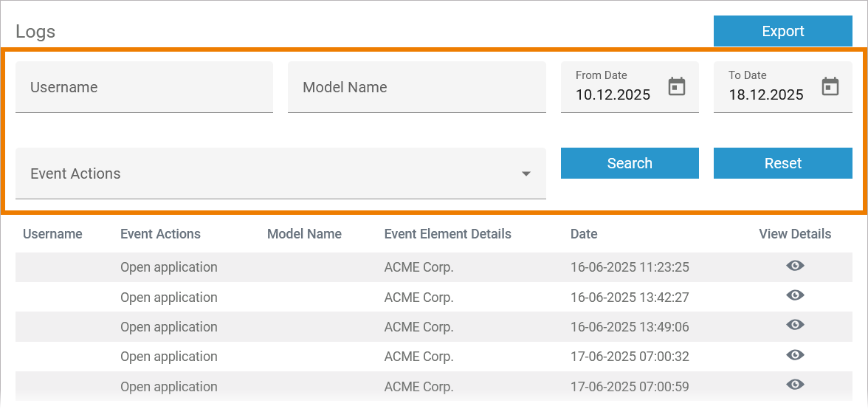View details of the 17-06-2025 07:00:59 entry
The width and height of the screenshot is (868, 409).
click(x=795, y=385)
